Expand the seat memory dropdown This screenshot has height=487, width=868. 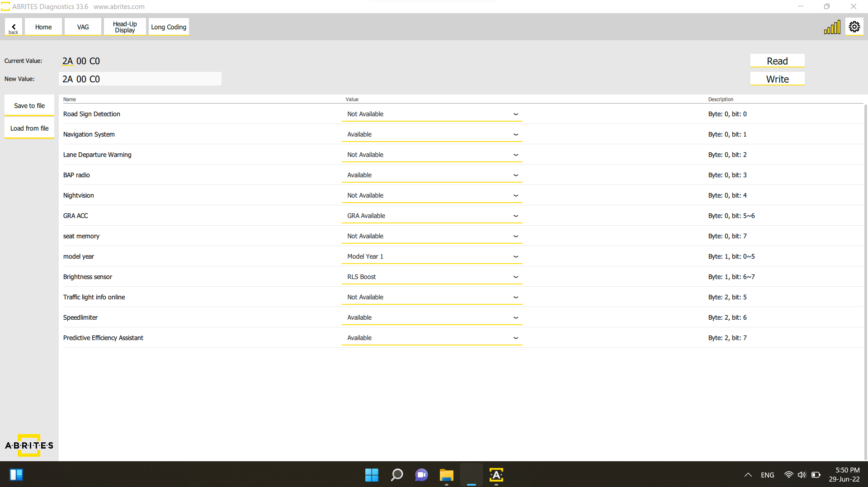coord(432,236)
